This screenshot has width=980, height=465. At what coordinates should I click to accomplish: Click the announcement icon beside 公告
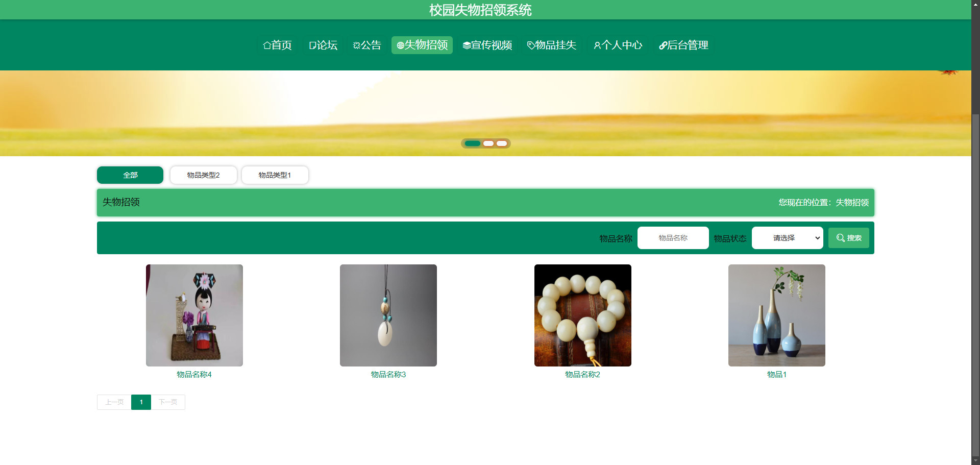pos(357,45)
